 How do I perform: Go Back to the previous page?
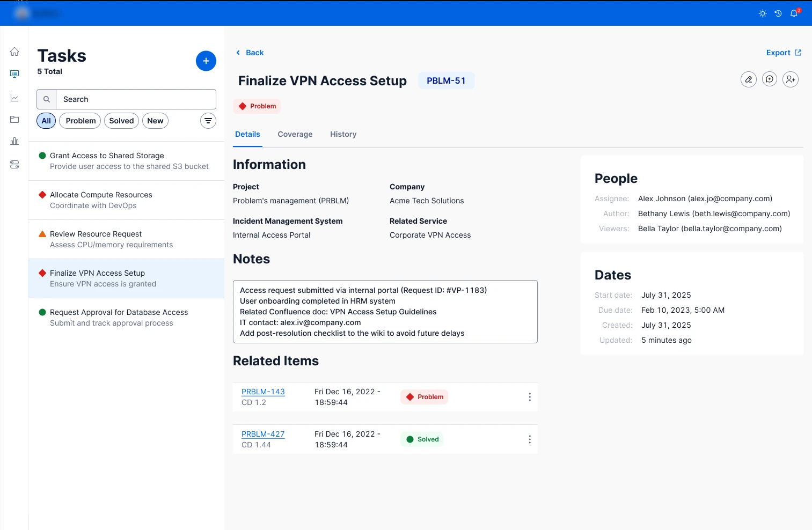coord(250,53)
